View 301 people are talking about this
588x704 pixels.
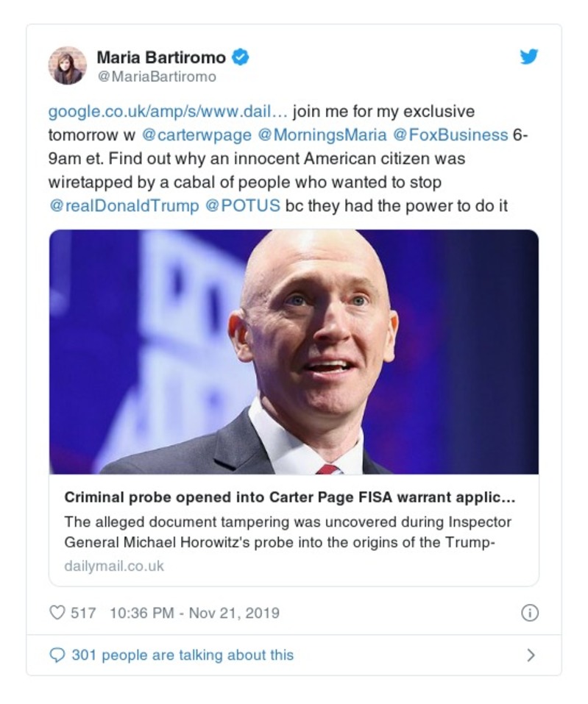[182, 655]
